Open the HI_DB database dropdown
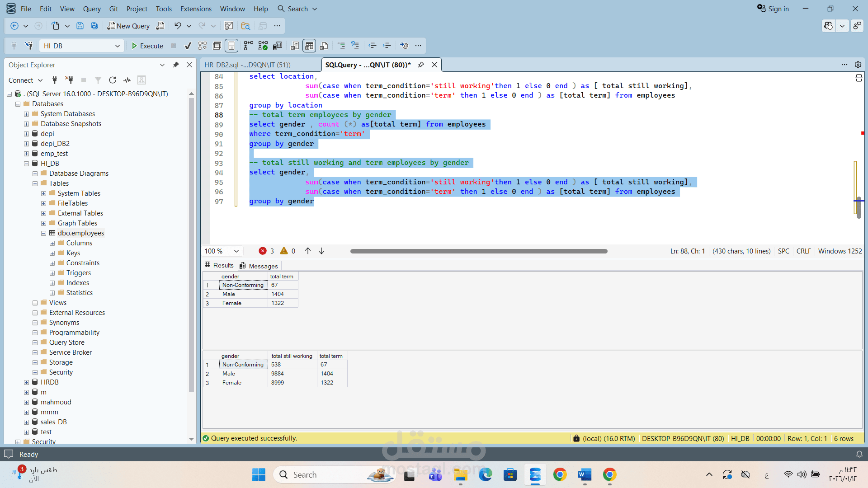The width and height of the screenshot is (868, 488). [117, 46]
